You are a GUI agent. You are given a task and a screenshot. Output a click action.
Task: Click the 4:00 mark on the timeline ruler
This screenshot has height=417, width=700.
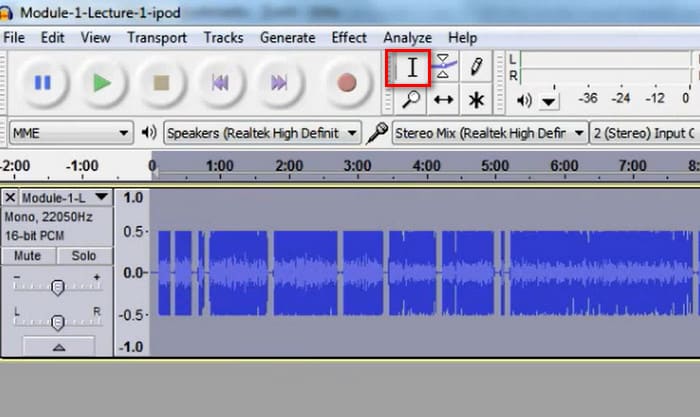point(426,166)
